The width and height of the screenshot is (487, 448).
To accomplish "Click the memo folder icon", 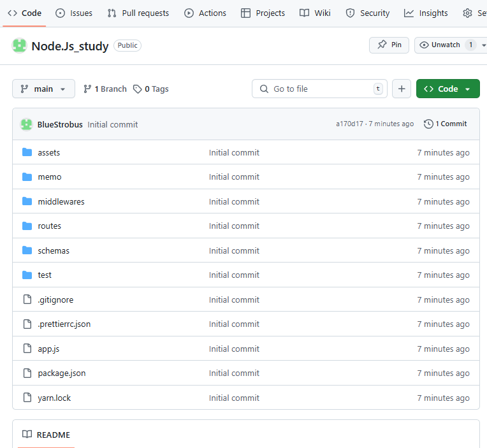I will coord(27,177).
